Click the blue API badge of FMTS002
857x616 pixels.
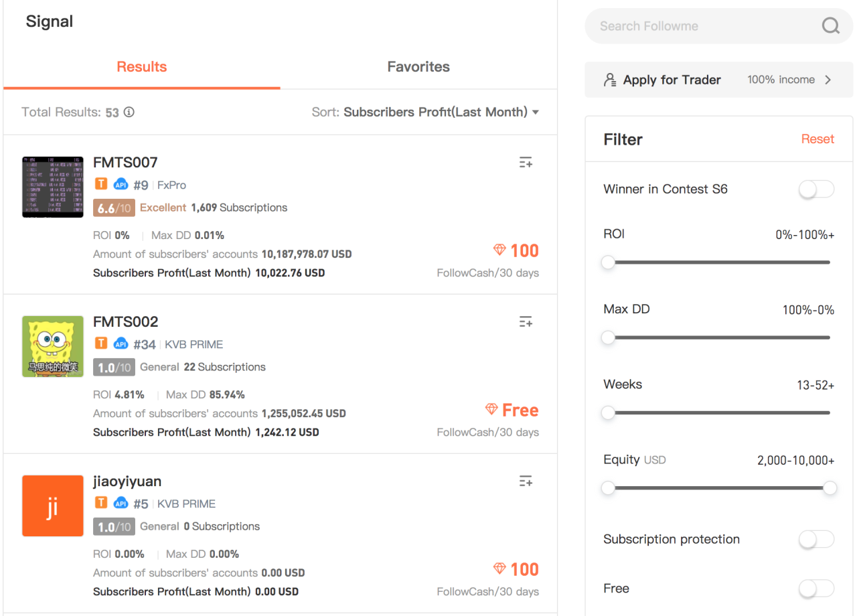pos(121,344)
